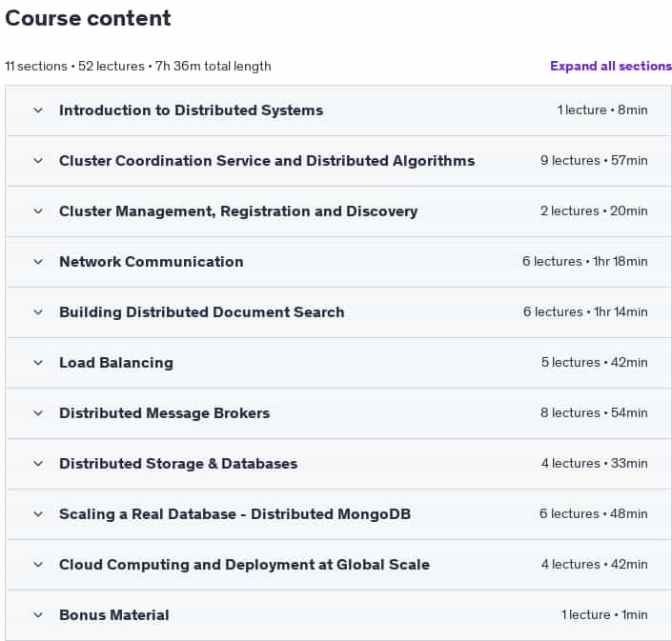Click the Course content heading
The image size is (672, 641).
[x=88, y=18]
